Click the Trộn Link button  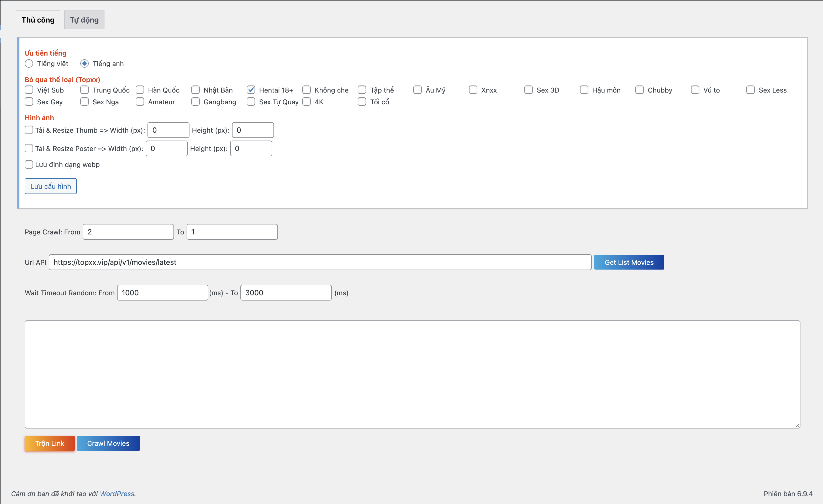tap(50, 443)
